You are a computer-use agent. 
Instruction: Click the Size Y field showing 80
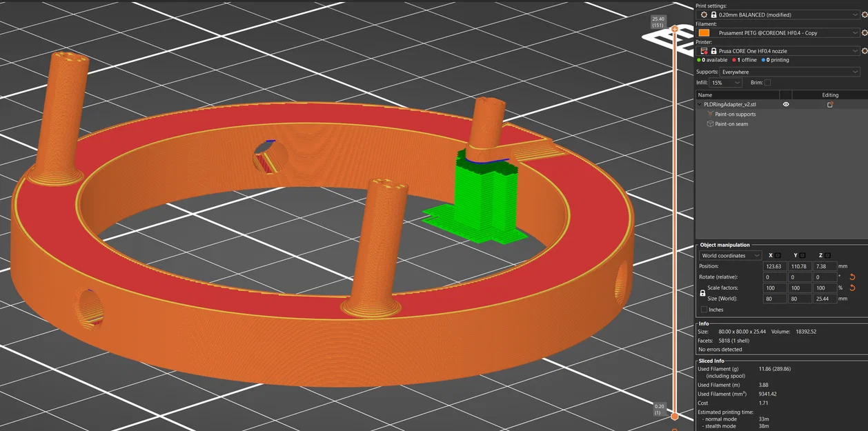(x=800, y=299)
